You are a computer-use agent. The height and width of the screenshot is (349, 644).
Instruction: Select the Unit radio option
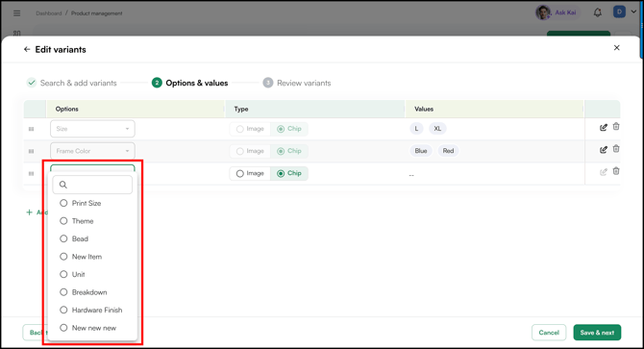(63, 274)
